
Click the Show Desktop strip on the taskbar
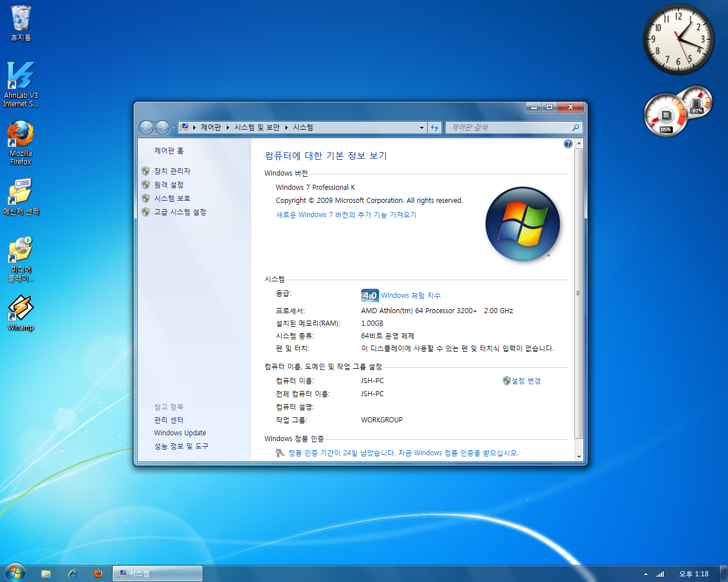[x=723, y=573]
